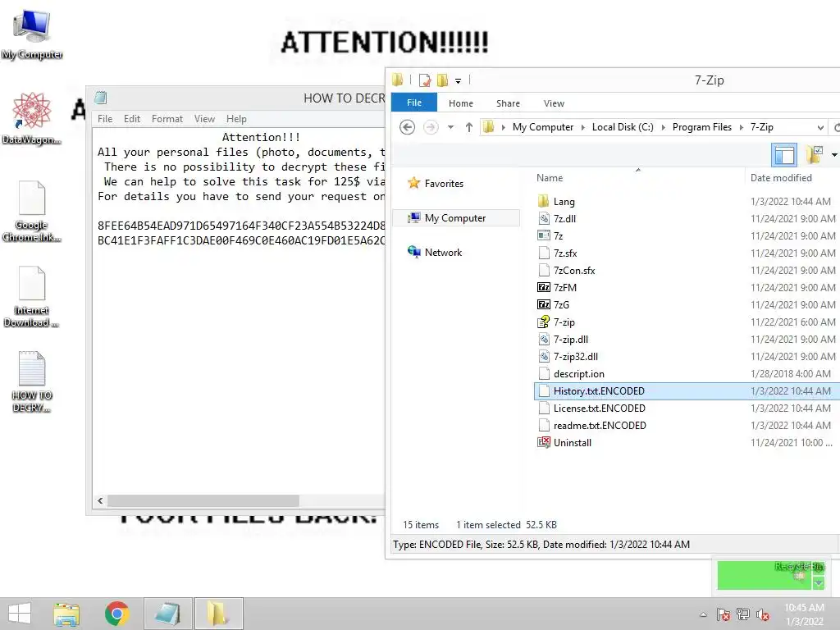Click Notepad scroll left arrow
The height and width of the screenshot is (630, 840).
pyautogui.click(x=100, y=500)
